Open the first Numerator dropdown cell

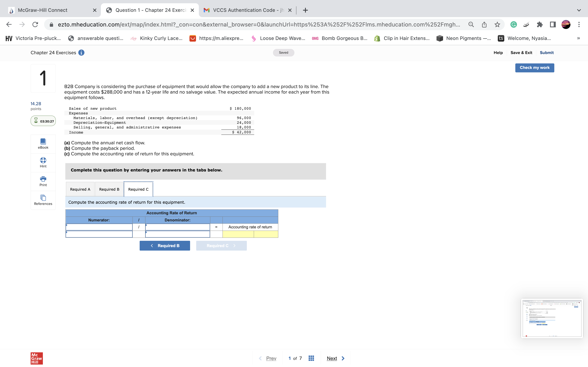[99, 227]
